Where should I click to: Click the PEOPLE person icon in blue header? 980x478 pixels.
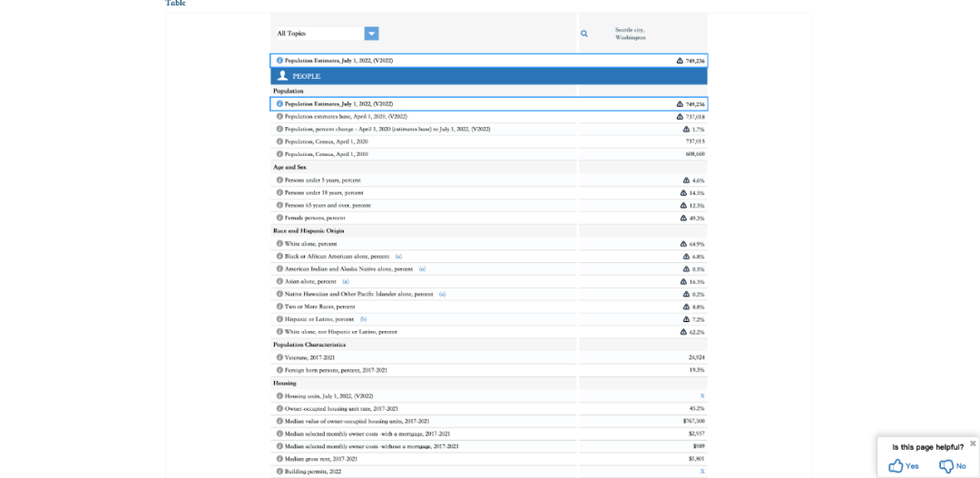[x=282, y=76]
